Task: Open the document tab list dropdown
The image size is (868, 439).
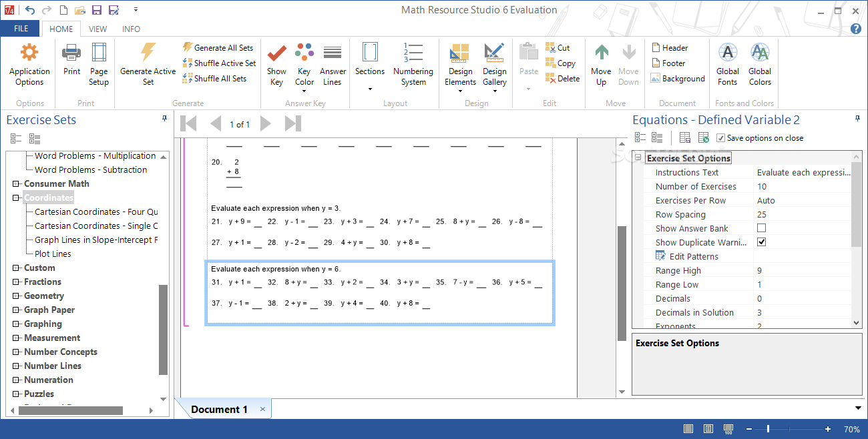Action: tap(858, 408)
